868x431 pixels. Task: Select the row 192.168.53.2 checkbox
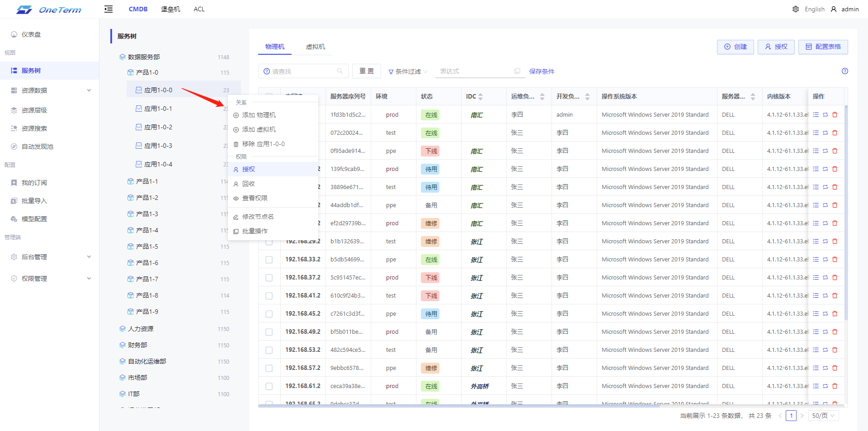269,350
